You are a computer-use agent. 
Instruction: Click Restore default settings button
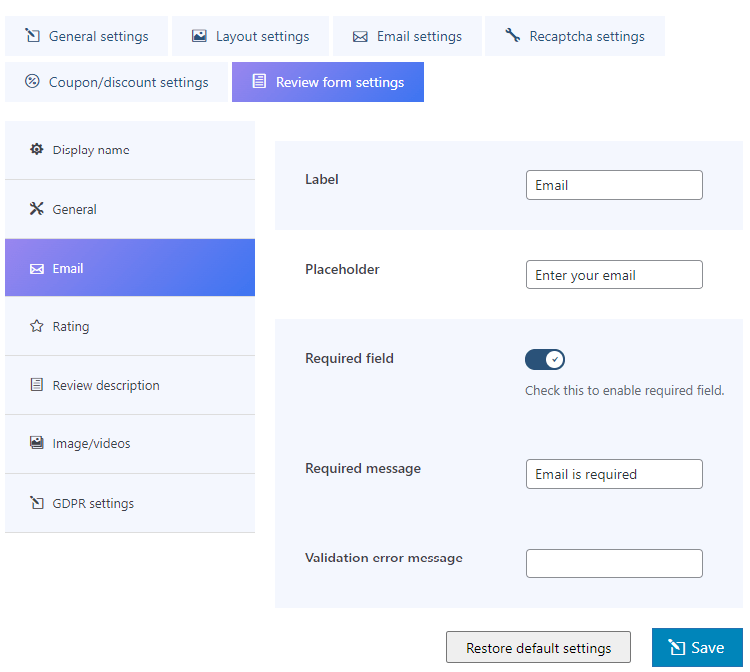pos(539,647)
